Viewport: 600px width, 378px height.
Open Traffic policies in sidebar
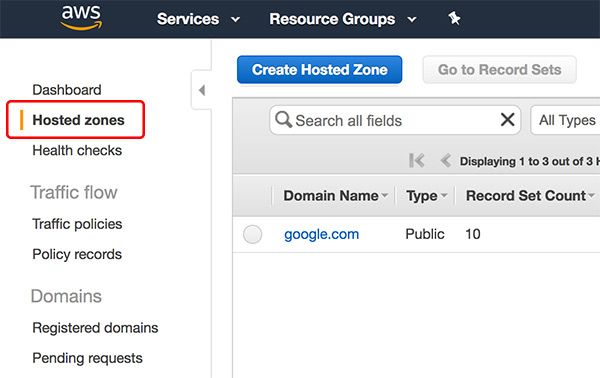pyautogui.click(x=77, y=224)
